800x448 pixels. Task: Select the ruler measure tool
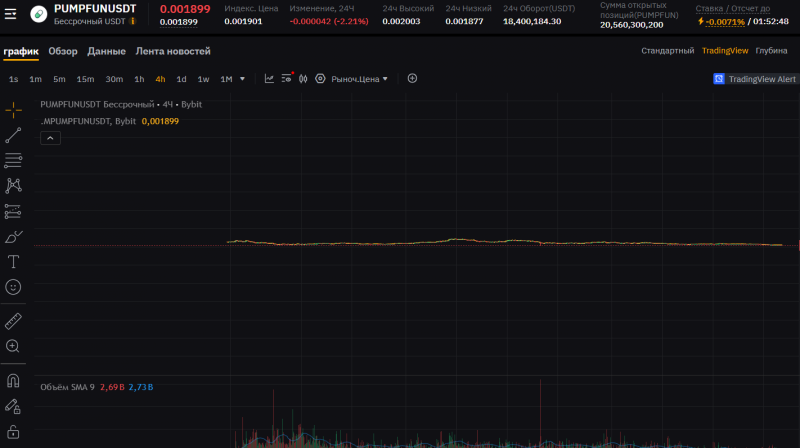pos(13,321)
